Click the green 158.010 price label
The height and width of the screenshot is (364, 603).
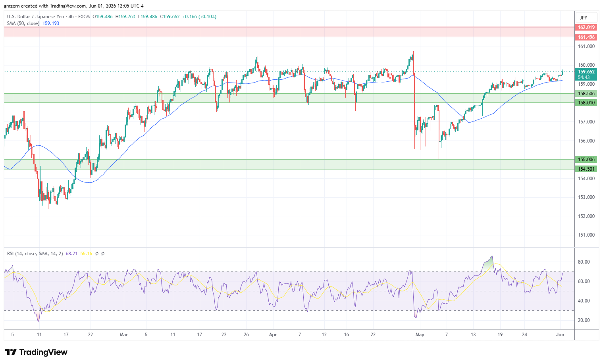point(586,103)
